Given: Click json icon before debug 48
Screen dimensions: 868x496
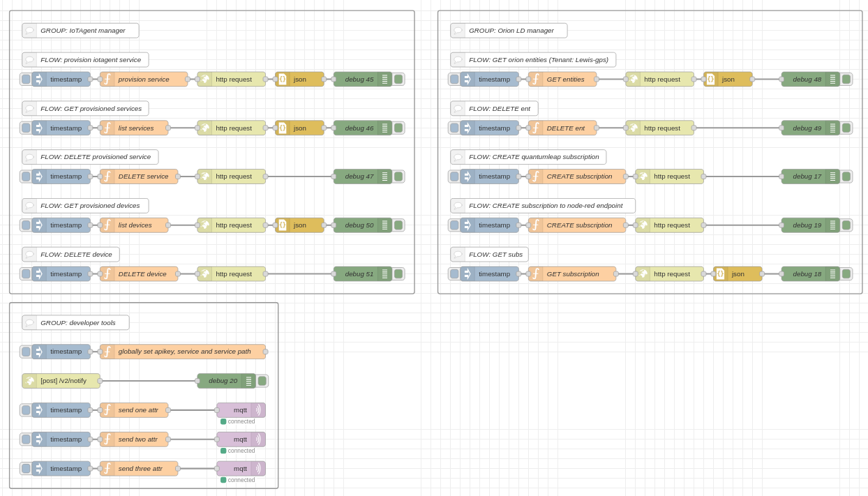Looking at the screenshot, I should pos(711,80).
